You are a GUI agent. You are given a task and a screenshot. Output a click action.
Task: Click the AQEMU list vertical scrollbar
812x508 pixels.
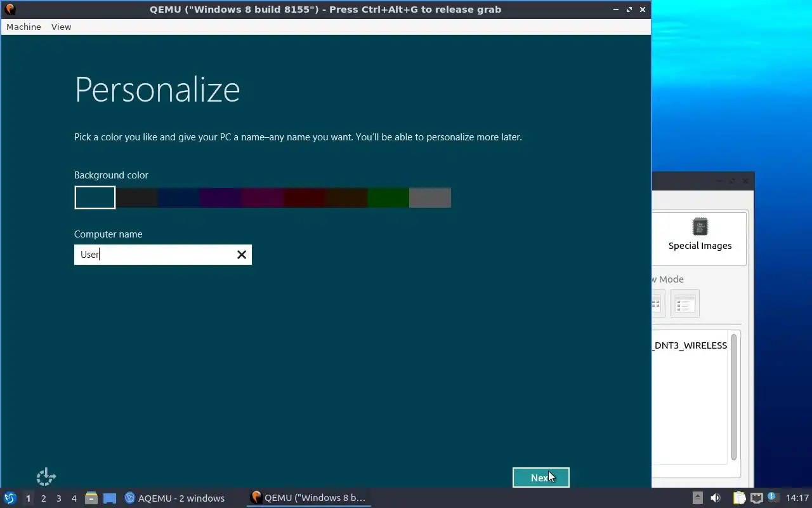[x=734, y=397]
